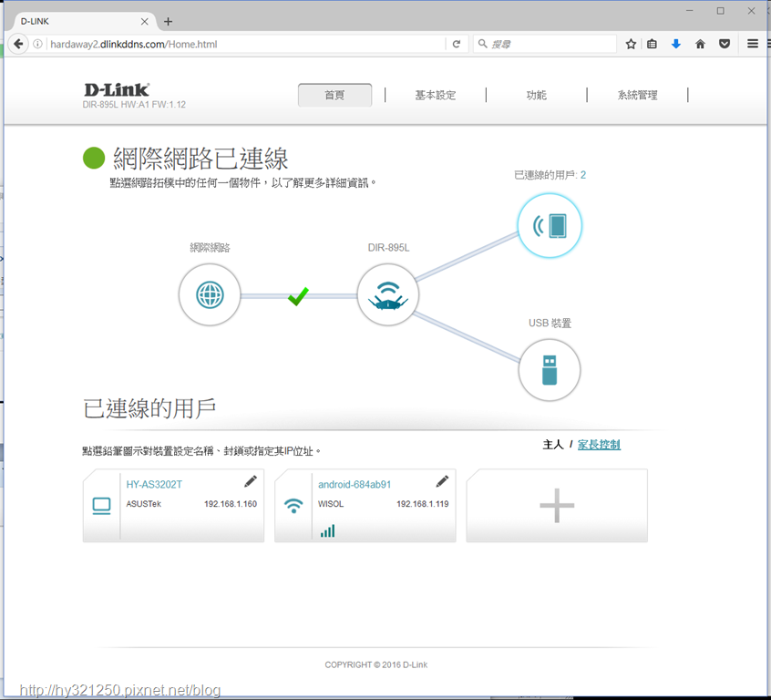Click the green checkmark connection status
Viewport: 771px width, 700px height.
[x=298, y=296]
